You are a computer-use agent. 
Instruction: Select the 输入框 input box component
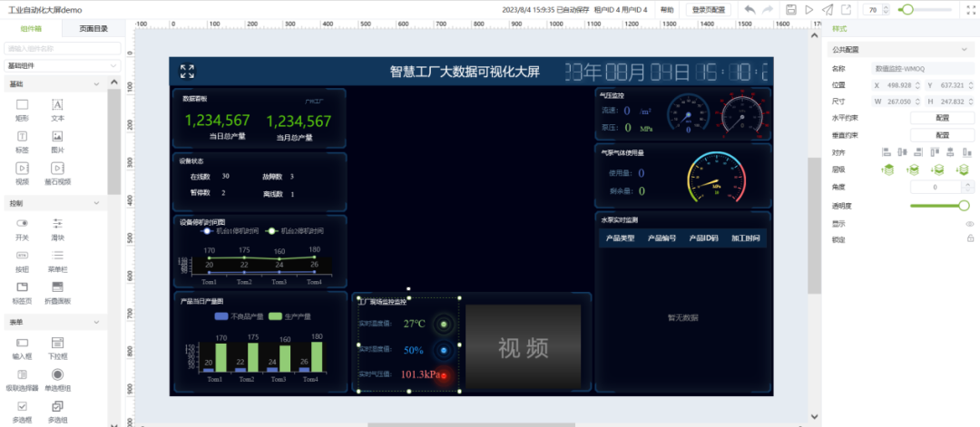22,348
